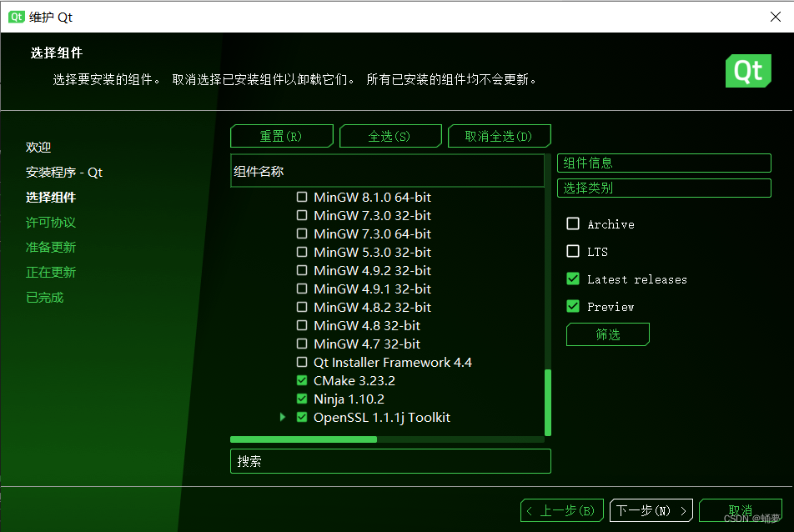Check MinGW 5.3.0 32-bit component
794x532 pixels.
pos(302,252)
